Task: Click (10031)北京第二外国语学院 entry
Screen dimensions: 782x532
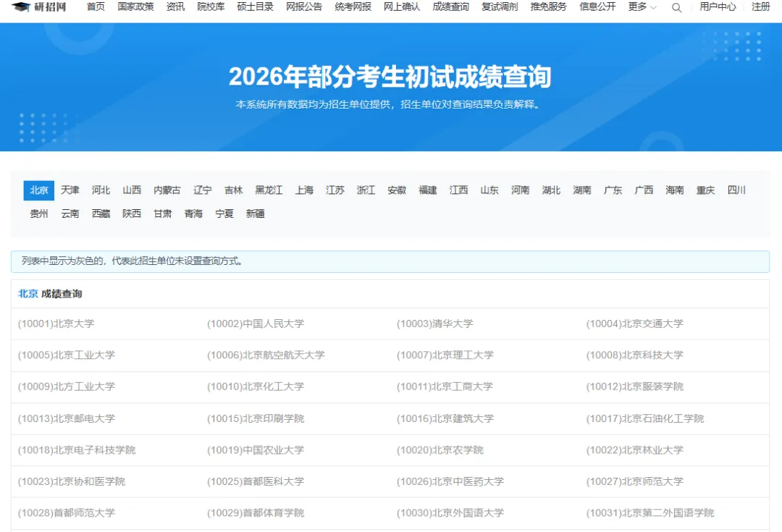Action: (649, 512)
